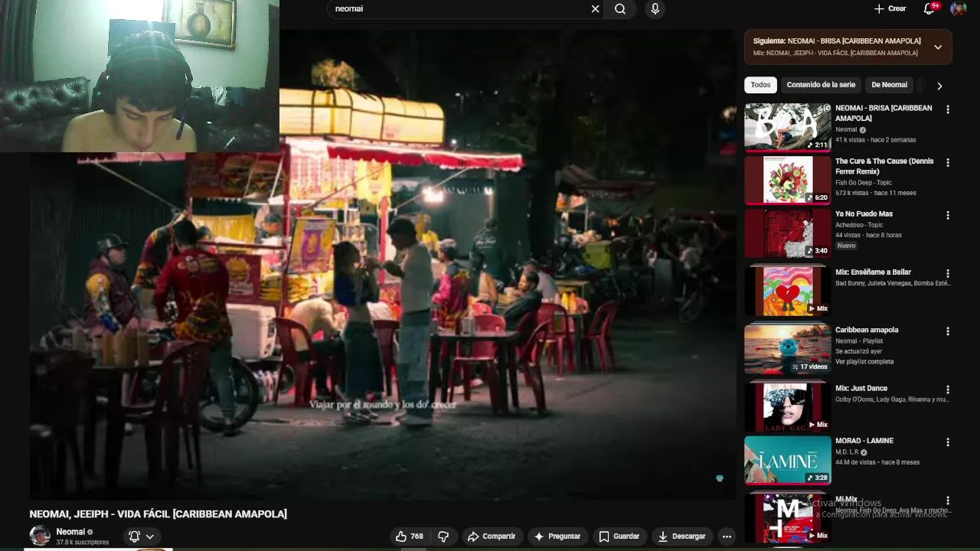Open options for NEOMAI - BRISA video

pos(948,109)
